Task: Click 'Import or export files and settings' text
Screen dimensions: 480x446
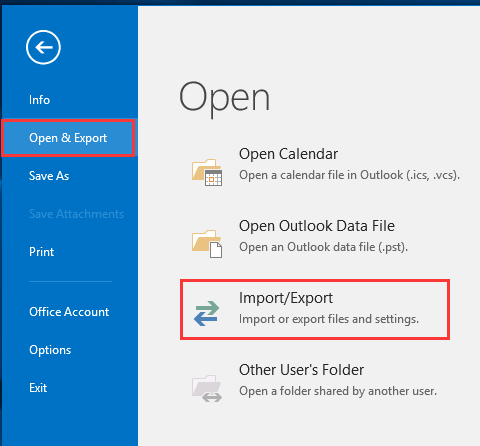Action: pyautogui.click(x=329, y=319)
